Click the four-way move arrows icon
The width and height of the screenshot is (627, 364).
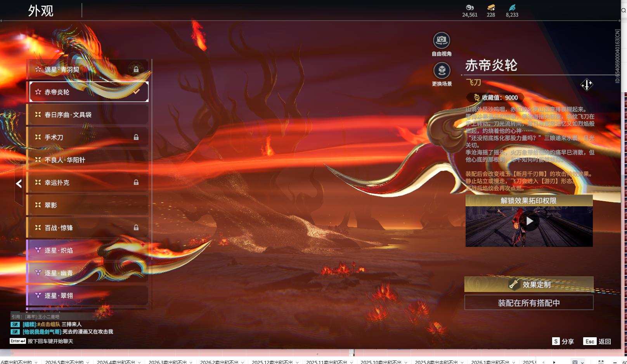(587, 85)
